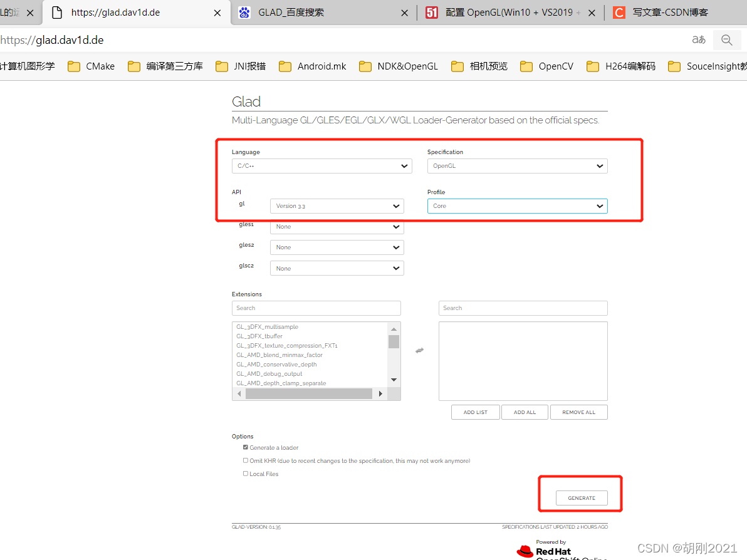Click the left Extensions search field
The image size is (747, 560).
pos(316,308)
